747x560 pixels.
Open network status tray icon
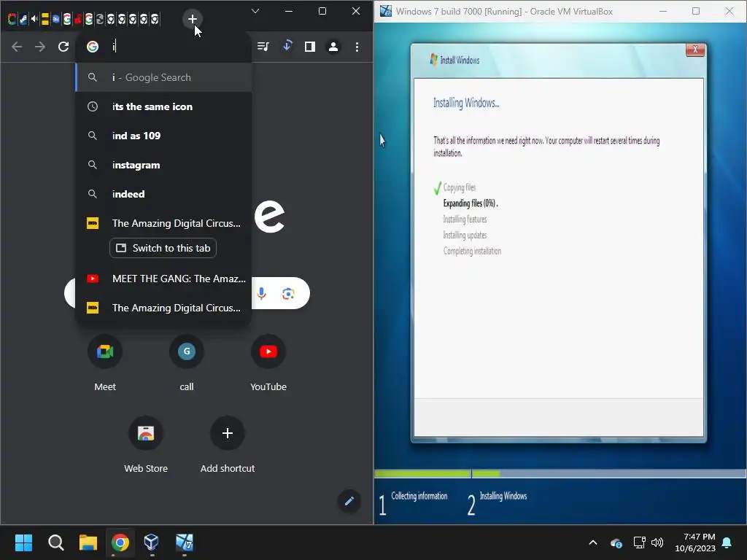coord(639,542)
